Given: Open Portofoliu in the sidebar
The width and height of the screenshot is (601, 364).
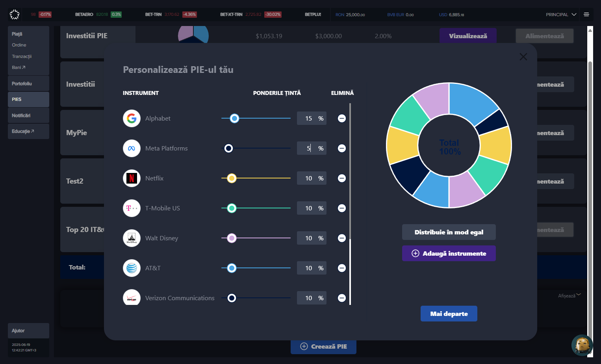Looking at the screenshot, I should [x=28, y=84].
